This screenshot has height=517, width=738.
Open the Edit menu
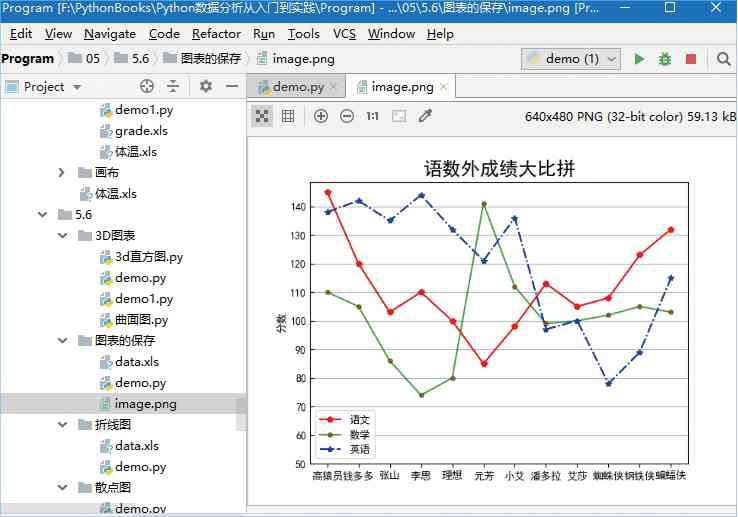[21, 34]
